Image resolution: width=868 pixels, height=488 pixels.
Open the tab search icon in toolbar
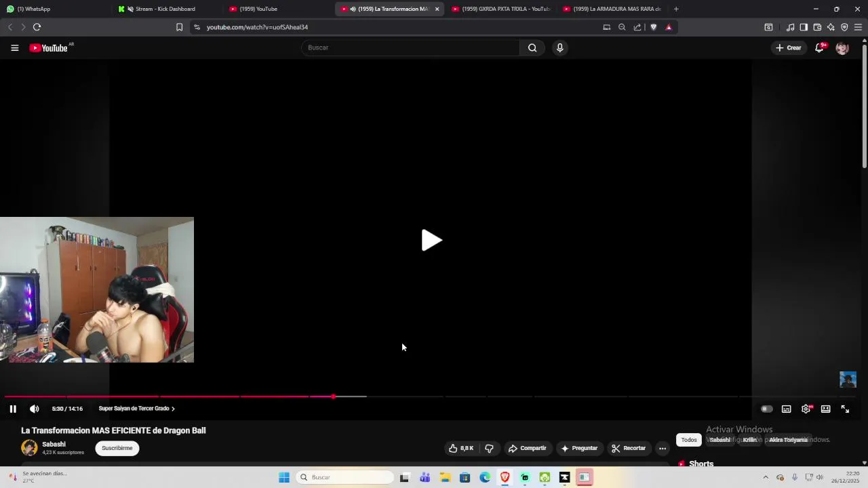[x=768, y=27]
